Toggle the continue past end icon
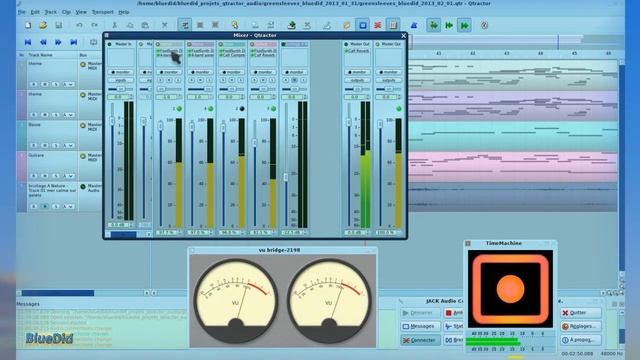 (464, 25)
